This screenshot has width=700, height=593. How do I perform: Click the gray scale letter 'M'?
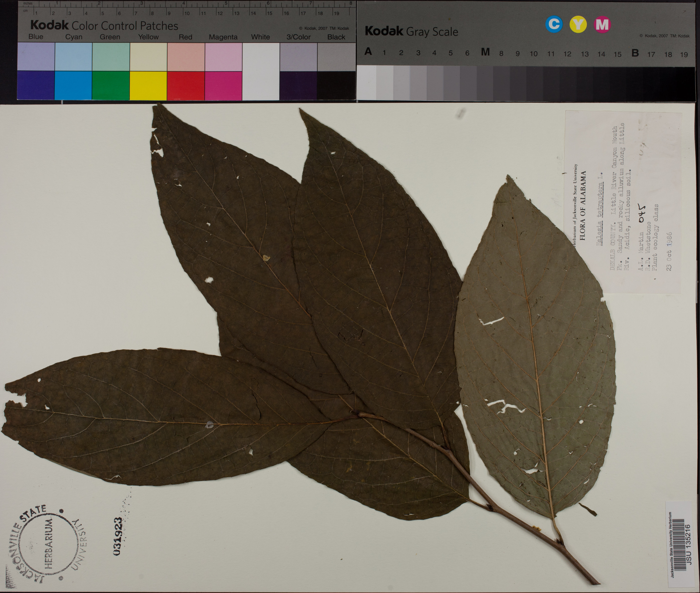click(x=485, y=52)
